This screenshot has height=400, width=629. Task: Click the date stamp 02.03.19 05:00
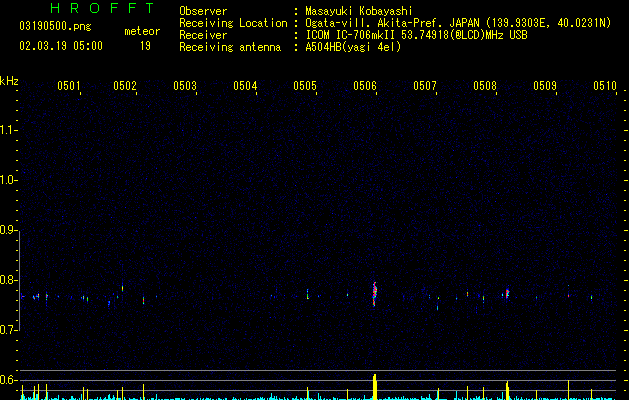(61, 46)
